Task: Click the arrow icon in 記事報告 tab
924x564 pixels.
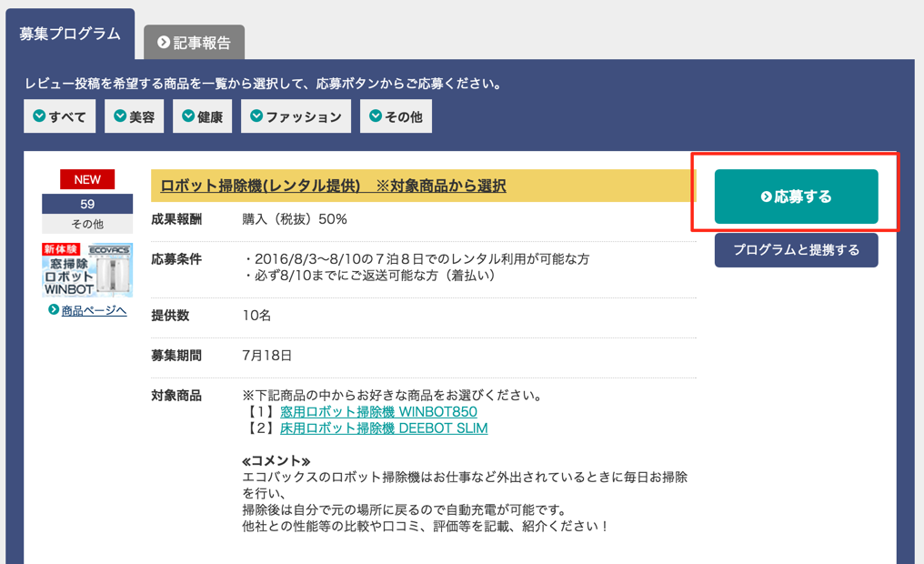Action: pyautogui.click(x=164, y=43)
